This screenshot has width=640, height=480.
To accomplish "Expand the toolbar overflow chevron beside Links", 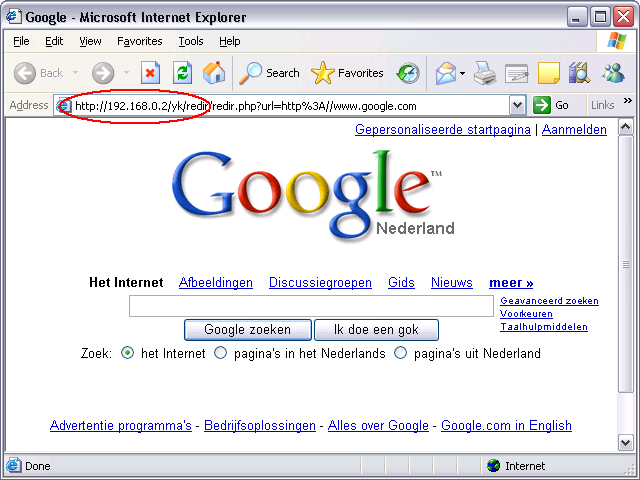I will pos(627,100).
